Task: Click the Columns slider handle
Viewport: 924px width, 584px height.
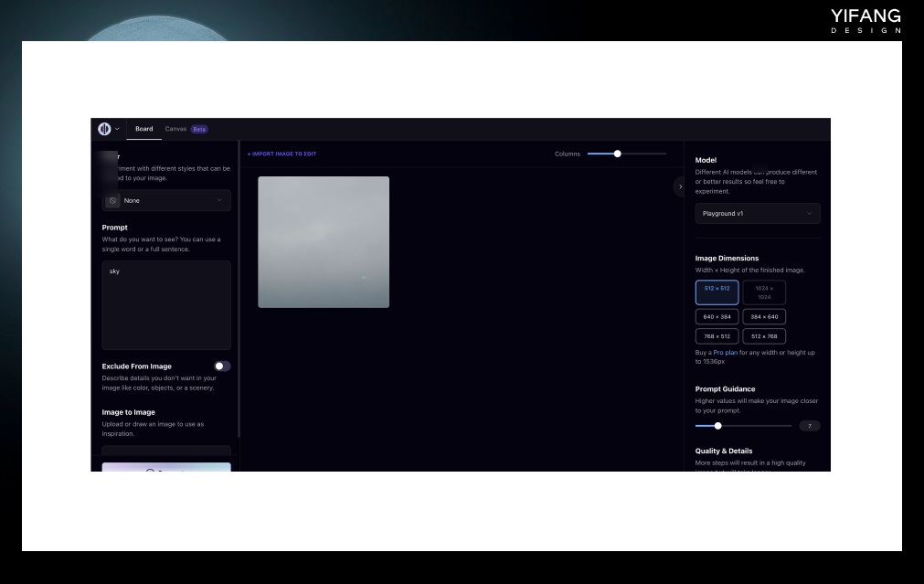Action: tap(617, 154)
